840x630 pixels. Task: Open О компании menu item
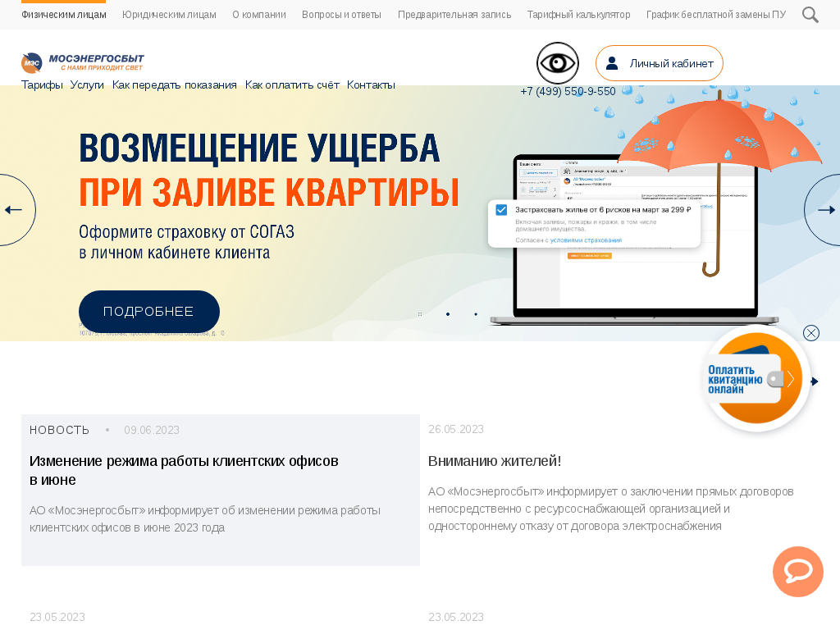[x=259, y=15]
